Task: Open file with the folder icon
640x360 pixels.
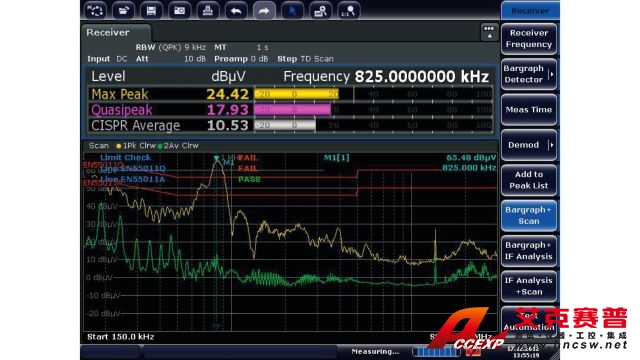Action: click(123, 11)
